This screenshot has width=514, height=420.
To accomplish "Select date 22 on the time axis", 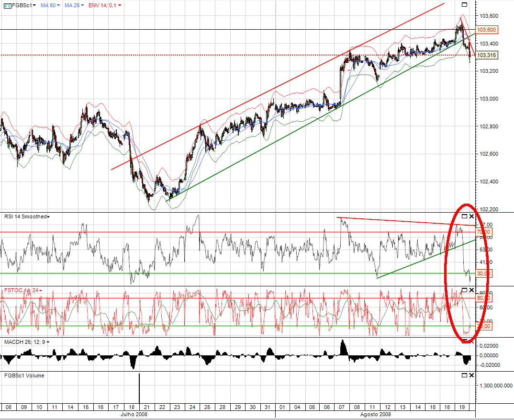I will pos(162,407).
